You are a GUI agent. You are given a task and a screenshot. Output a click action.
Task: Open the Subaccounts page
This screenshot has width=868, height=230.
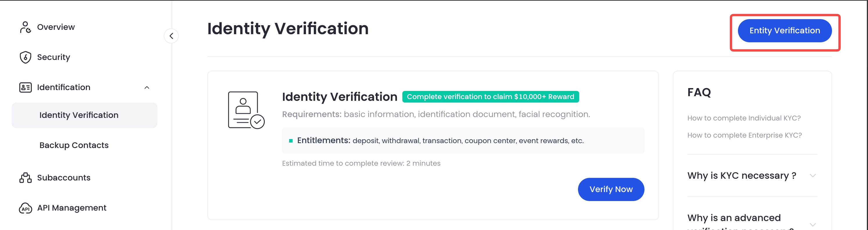[64, 178]
